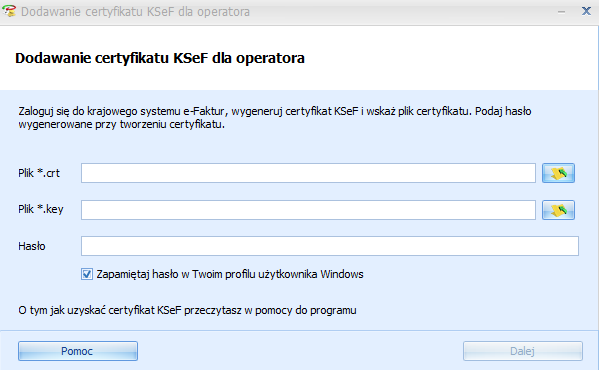Focus the Plik *.crt path field
599x370 pixels.
[x=308, y=173]
